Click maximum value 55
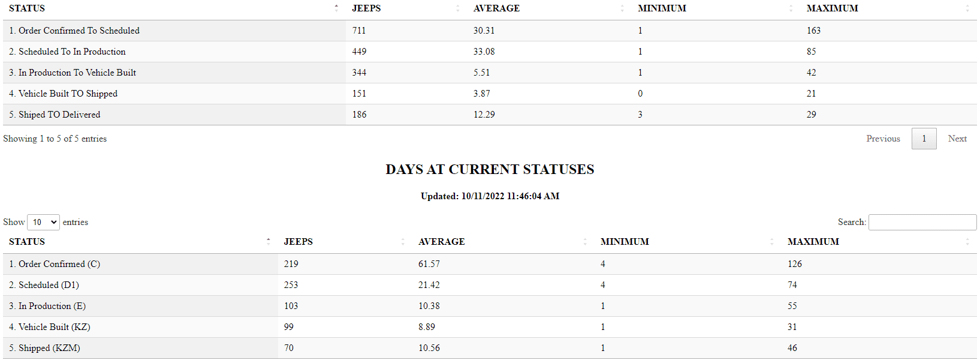The height and width of the screenshot is (360, 980). [x=792, y=306]
